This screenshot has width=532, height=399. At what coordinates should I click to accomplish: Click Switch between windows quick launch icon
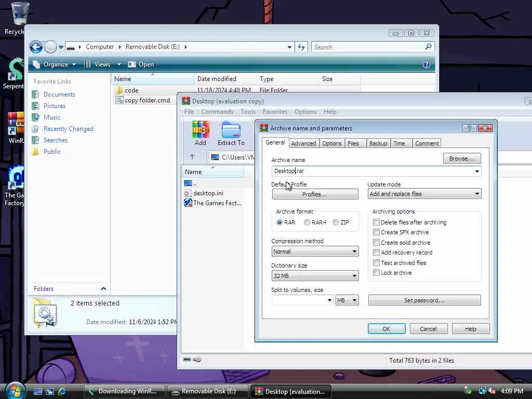point(50,391)
